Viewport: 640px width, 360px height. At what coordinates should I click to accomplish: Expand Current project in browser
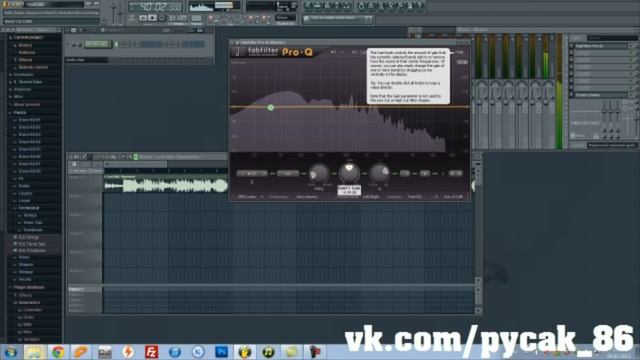[28, 37]
